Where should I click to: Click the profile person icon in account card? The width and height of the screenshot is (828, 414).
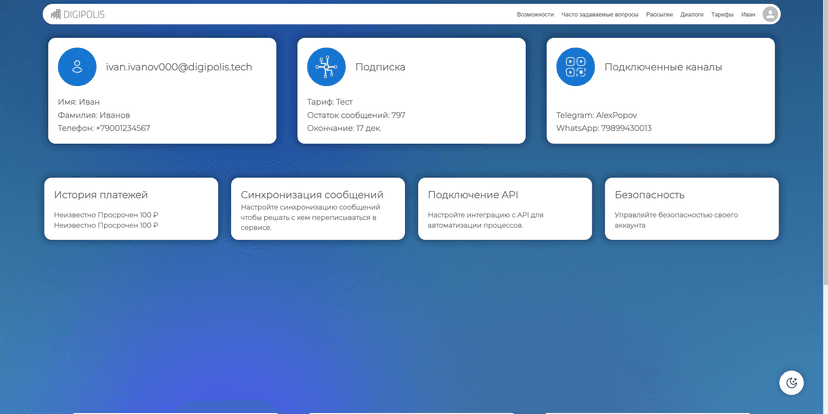coord(77,67)
